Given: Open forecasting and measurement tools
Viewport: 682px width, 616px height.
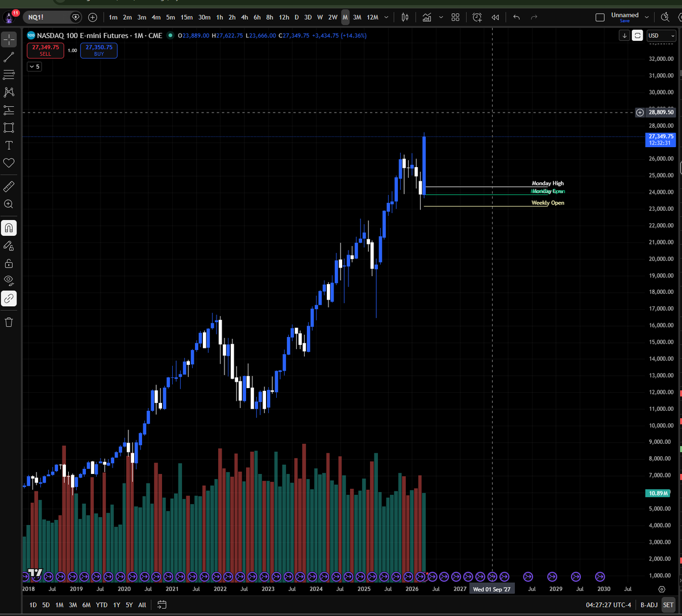Looking at the screenshot, I should click(x=9, y=110).
